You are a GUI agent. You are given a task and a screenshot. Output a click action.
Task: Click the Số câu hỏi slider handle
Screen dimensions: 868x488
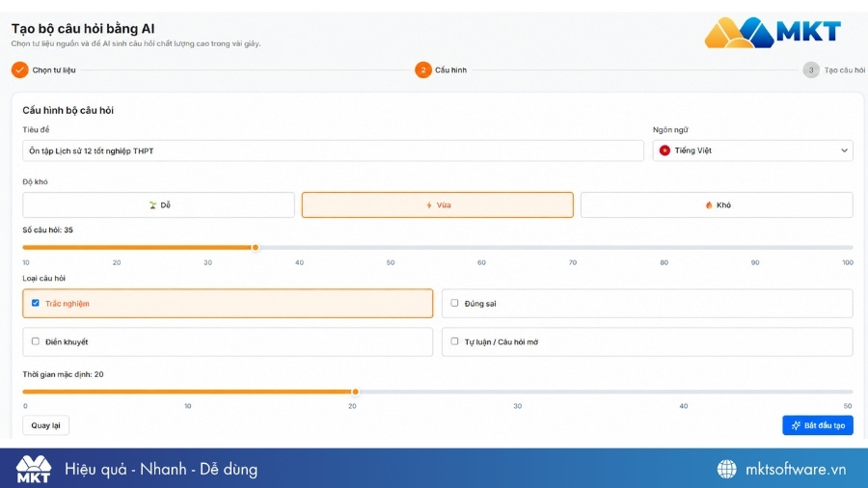pyautogui.click(x=256, y=247)
